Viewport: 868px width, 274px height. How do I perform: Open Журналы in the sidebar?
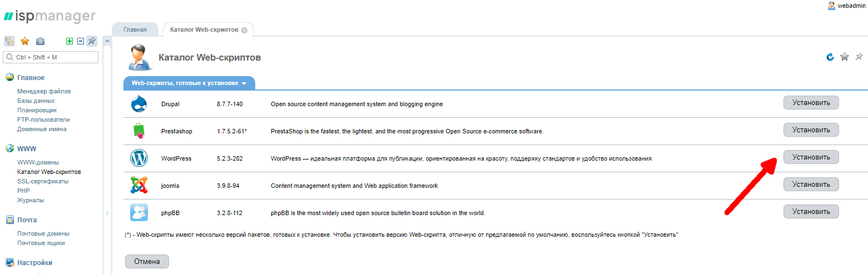click(x=31, y=200)
